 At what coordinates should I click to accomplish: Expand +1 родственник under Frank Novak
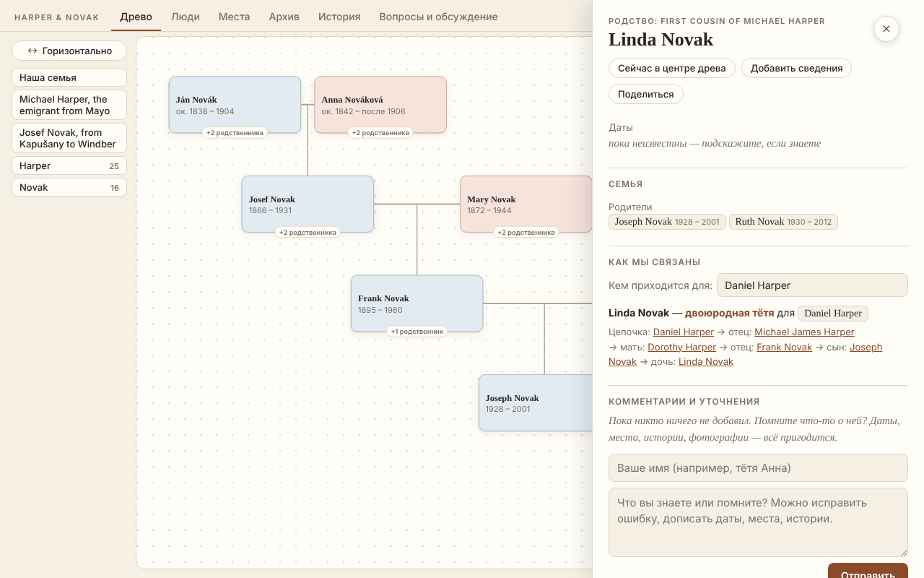[x=417, y=332]
